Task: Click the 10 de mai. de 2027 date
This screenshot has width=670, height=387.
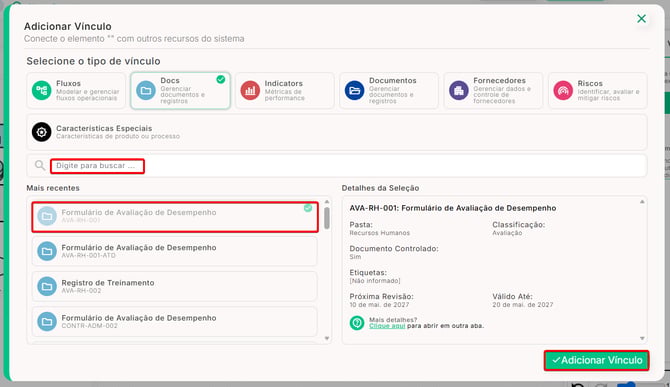Action: pyautogui.click(x=379, y=305)
